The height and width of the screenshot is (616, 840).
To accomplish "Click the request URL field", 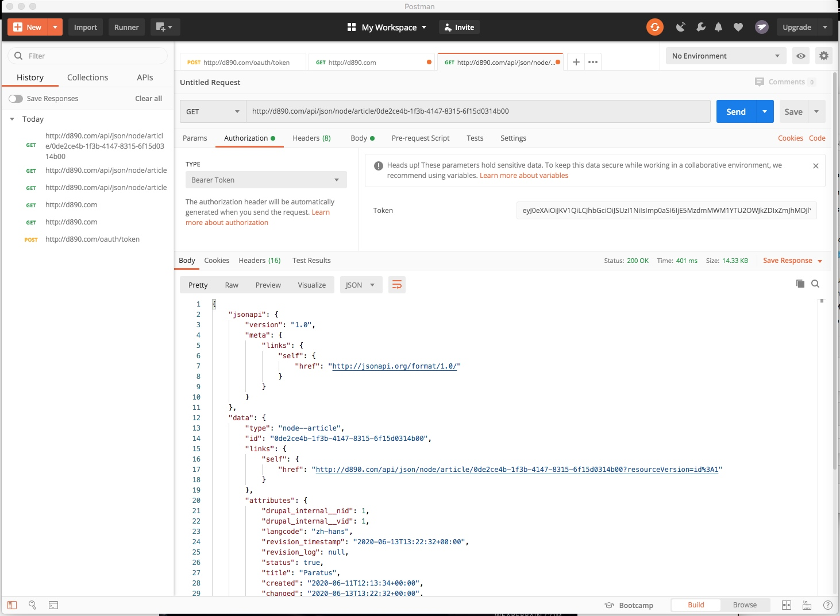I will (x=478, y=111).
